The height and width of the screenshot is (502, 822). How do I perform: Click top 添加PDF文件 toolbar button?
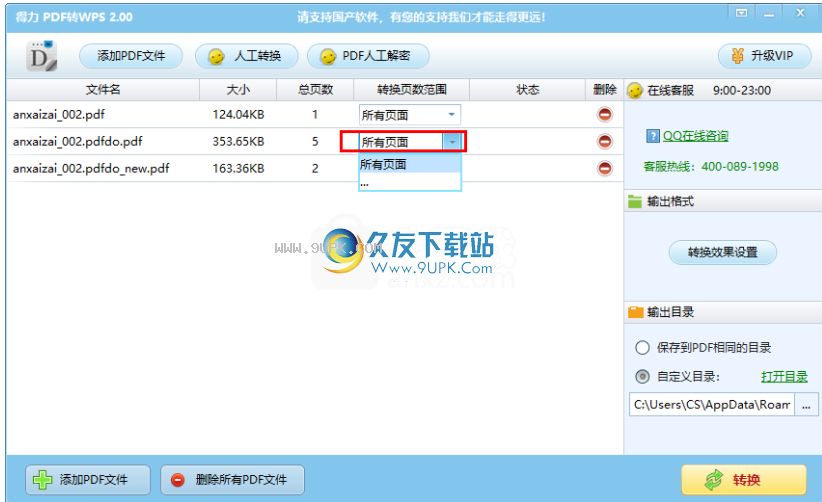point(131,56)
